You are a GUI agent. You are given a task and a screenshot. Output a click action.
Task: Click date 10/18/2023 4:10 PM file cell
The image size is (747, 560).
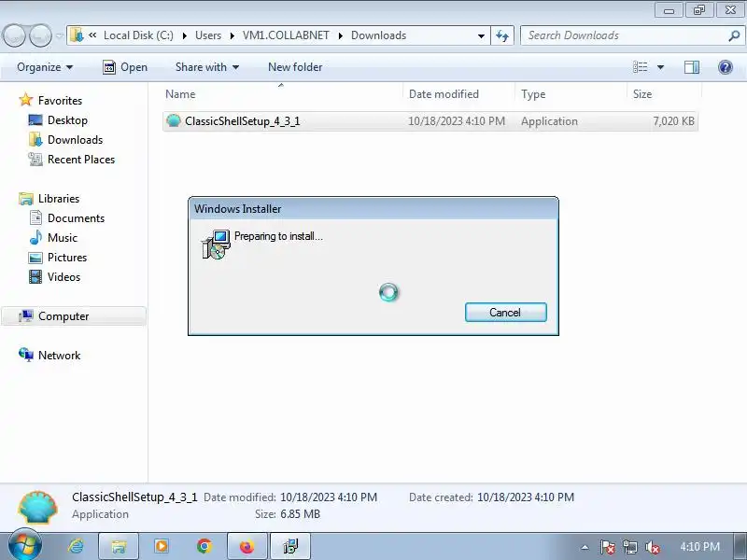tap(457, 121)
